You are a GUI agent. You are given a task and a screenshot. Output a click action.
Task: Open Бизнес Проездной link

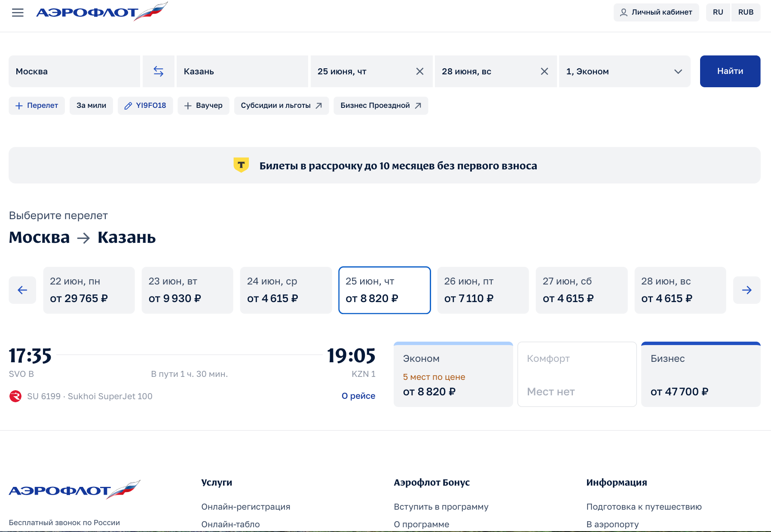pyautogui.click(x=381, y=106)
